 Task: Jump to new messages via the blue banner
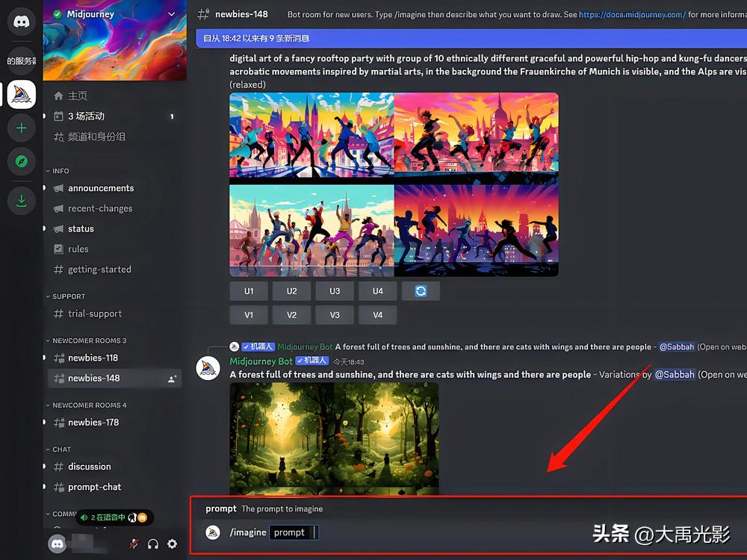[471, 39]
